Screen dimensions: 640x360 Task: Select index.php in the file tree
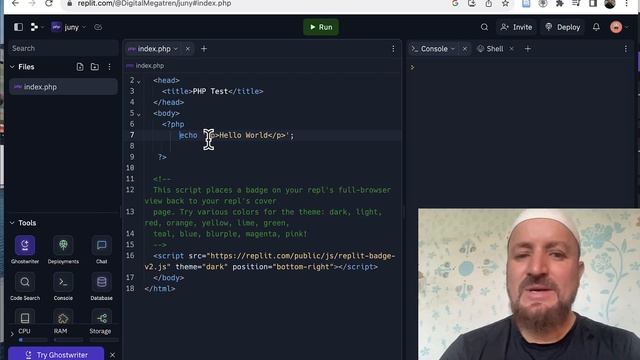pyautogui.click(x=63, y=87)
